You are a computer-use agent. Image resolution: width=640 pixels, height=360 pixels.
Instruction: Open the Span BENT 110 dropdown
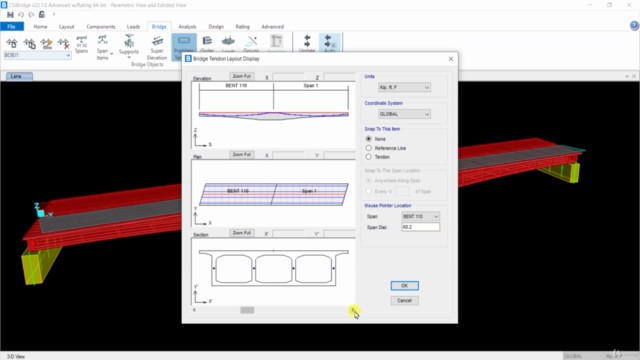coord(420,216)
